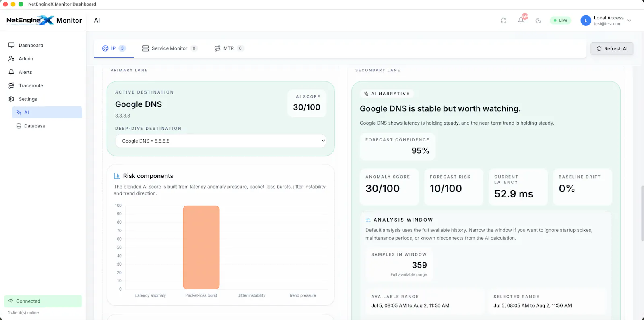Click the 'Full available range' caption
The width and height of the screenshot is (644, 320).
409,275
